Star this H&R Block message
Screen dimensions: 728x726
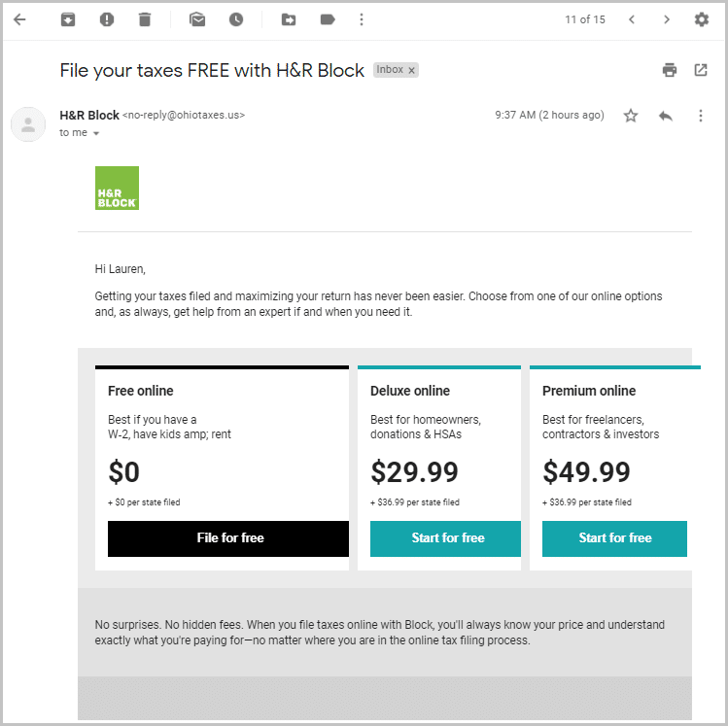631,116
